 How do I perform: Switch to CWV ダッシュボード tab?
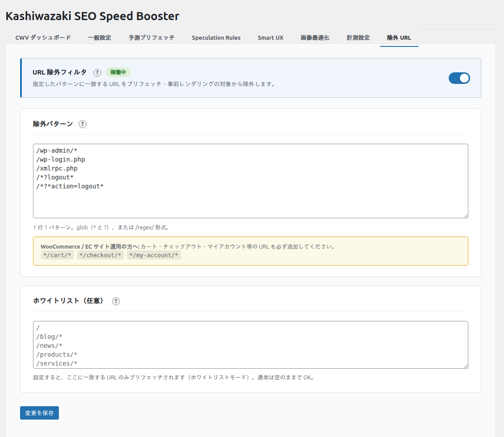point(43,38)
